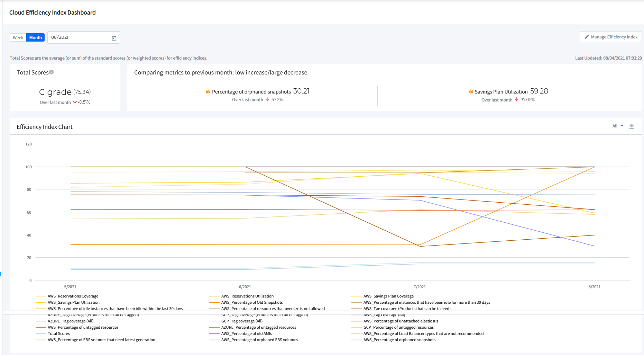Toggle the Total Scores legend series
Screen dimensions: 644x355
(58, 334)
